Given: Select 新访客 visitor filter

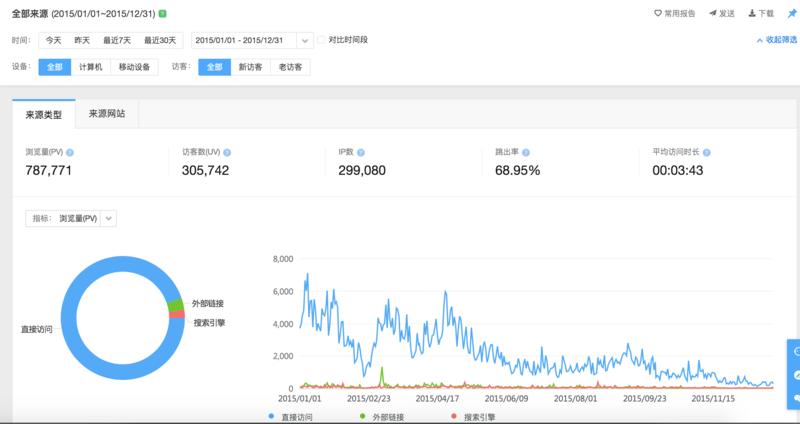Looking at the screenshot, I should point(251,67).
